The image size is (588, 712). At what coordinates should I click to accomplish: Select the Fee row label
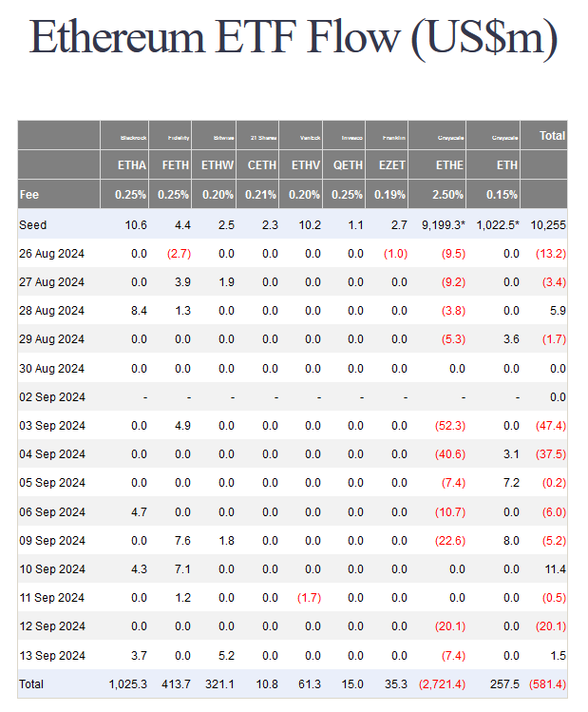tap(29, 195)
